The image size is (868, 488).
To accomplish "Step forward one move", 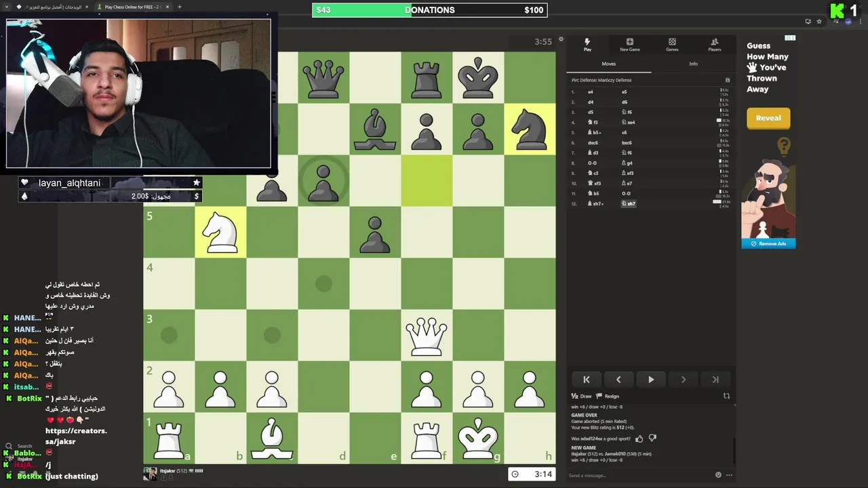I will click(683, 380).
